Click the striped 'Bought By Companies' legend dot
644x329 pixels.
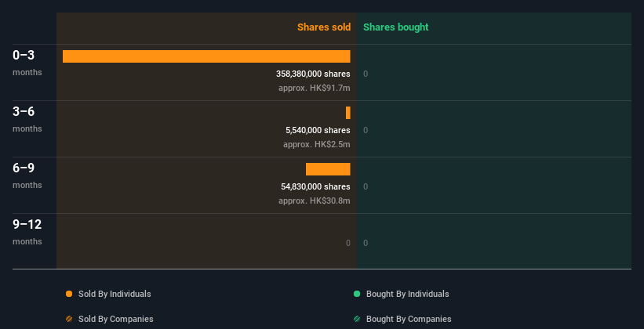[357, 319]
